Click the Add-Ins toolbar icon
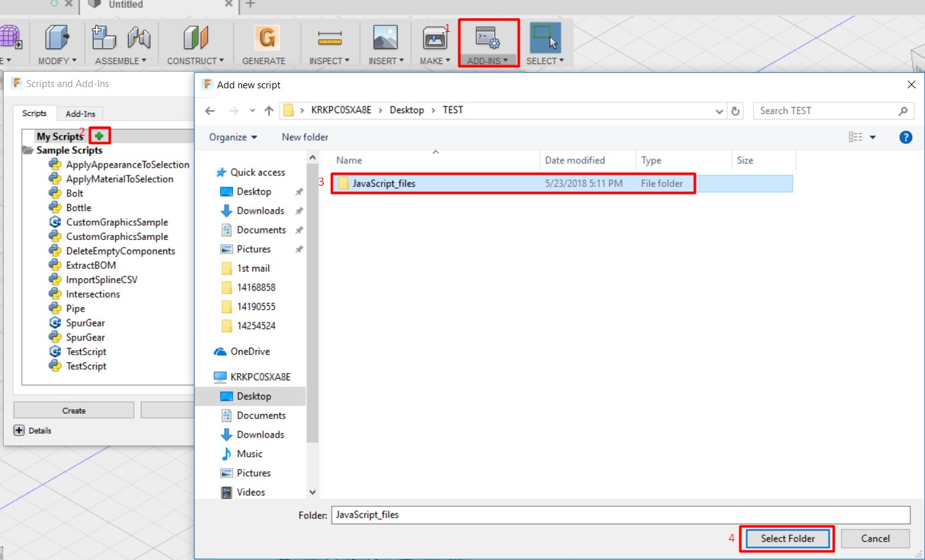The height and width of the screenshot is (560, 925). tap(488, 38)
